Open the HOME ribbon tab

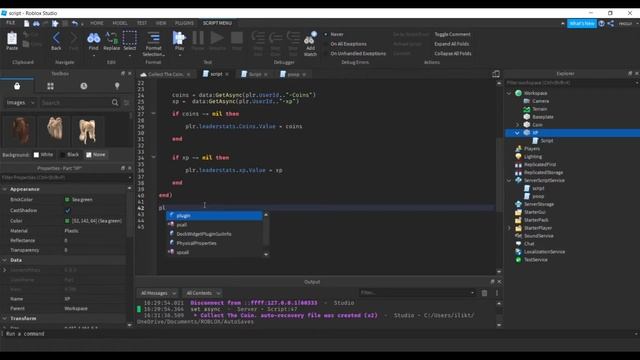click(x=97, y=23)
